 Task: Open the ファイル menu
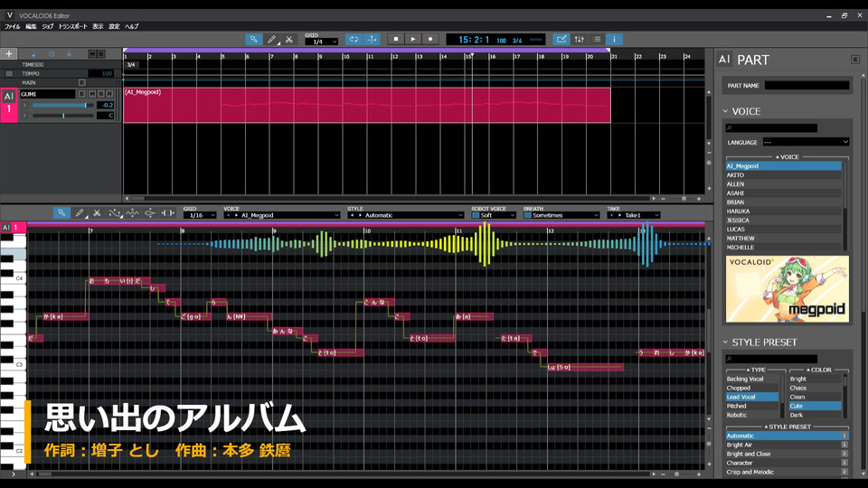coord(12,26)
